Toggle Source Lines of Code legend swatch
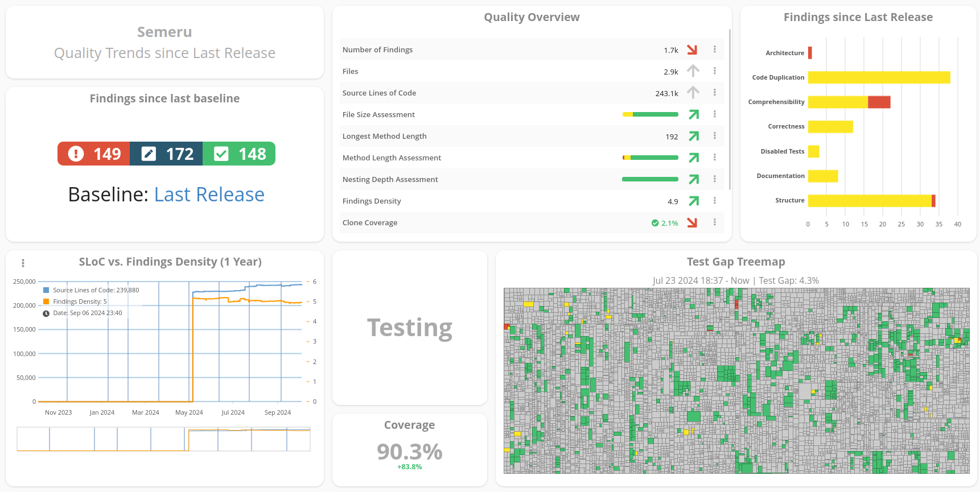This screenshot has height=492, width=980. 46,290
